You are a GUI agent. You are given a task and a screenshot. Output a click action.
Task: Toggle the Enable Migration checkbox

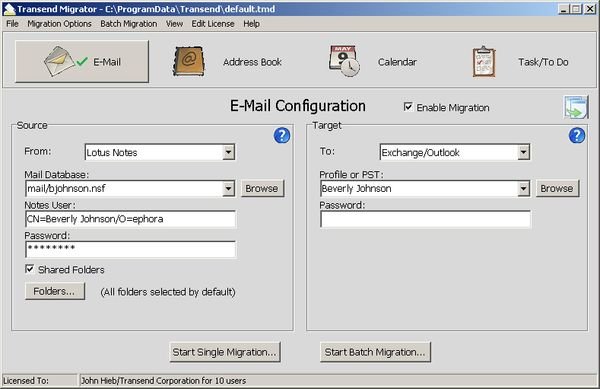408,107
